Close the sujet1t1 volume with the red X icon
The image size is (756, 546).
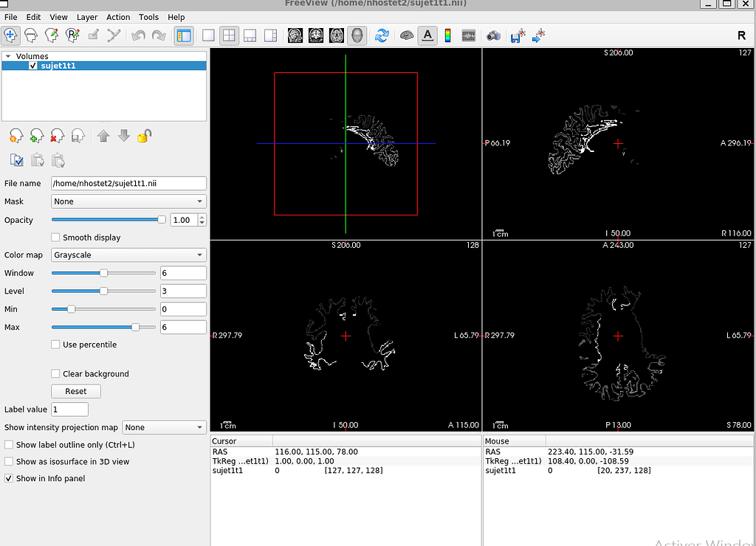tap(57, 135)
